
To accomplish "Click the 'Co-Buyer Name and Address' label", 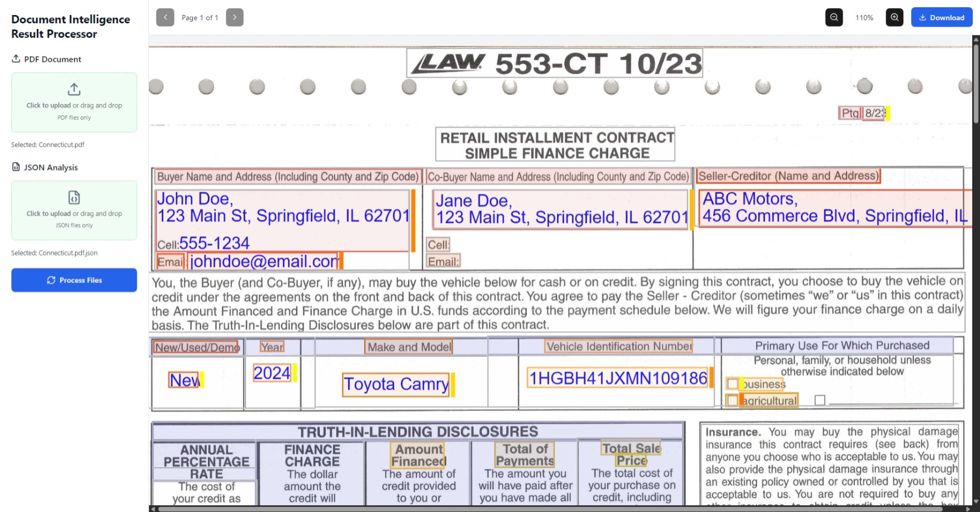I will 558,177.
